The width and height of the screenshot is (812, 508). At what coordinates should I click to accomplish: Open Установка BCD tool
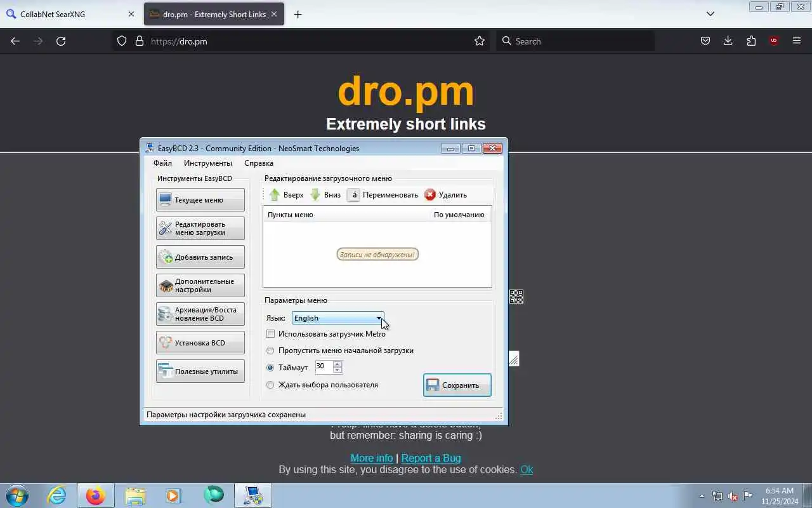200,342
